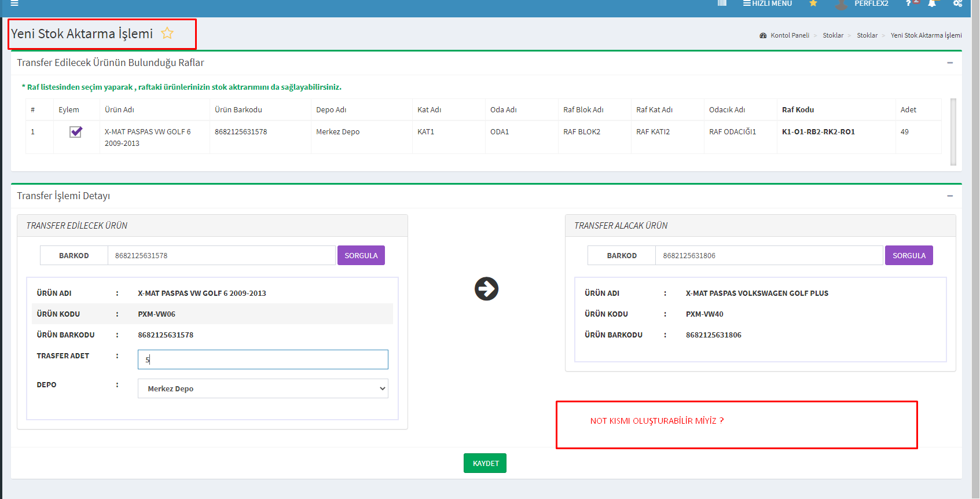Screen dimensions: 980x499
Task: Click the filled favorites star in header
Action: coord(813,3)
